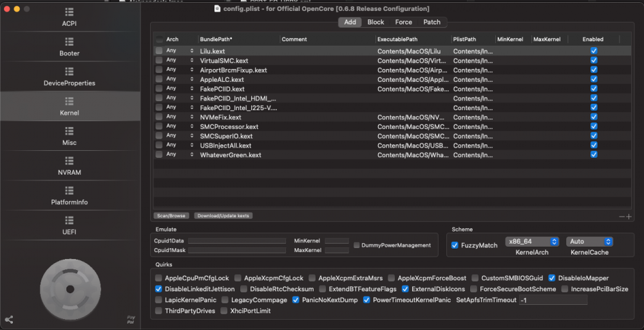
Task: Select the SMCProcessor.kext row
Action: (392, 126)
